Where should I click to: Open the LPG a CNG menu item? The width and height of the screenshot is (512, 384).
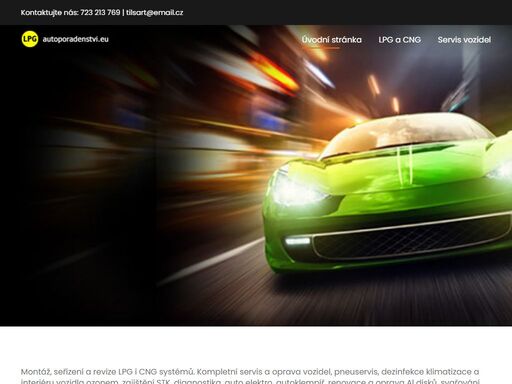point(400,40)
